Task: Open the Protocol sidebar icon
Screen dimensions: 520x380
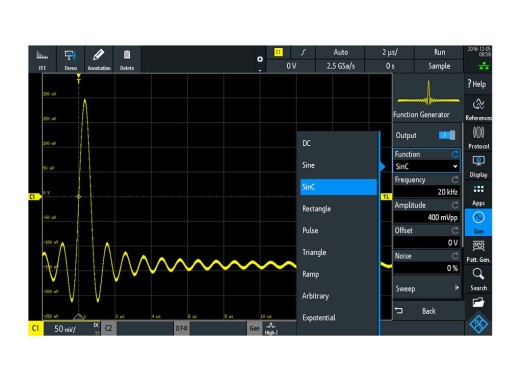Action: 478,138
